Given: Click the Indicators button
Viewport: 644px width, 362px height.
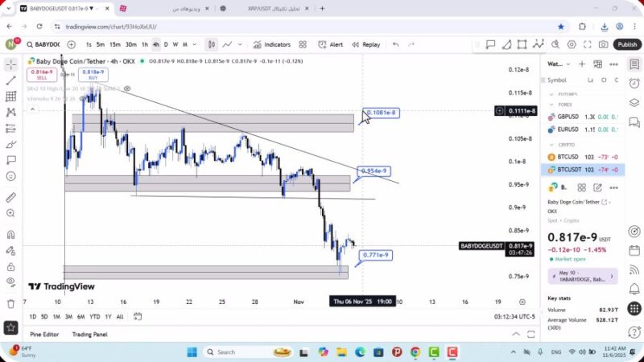Looking at the screenshot, I should (x=271, y=45).
